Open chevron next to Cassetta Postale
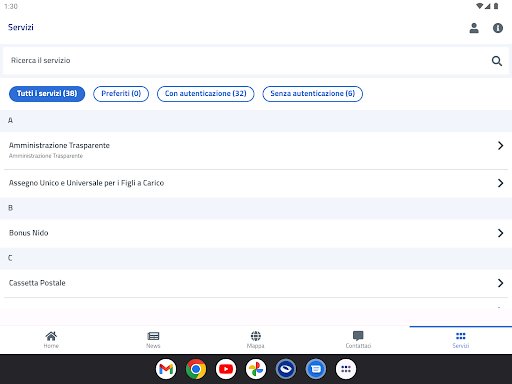 click(x=500, y=283)
